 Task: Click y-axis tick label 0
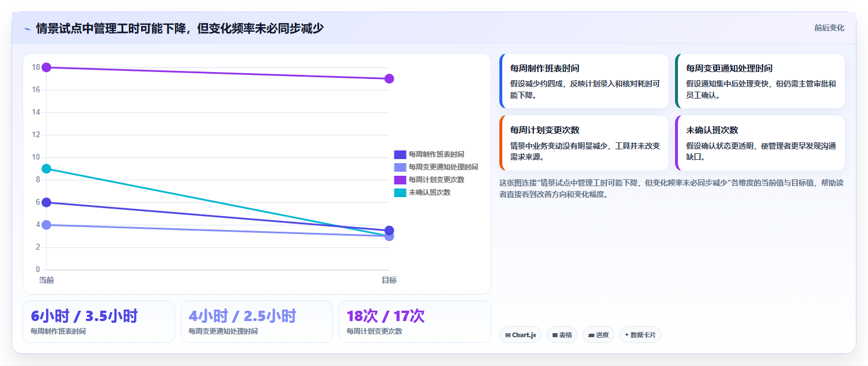[x=38, y=269]
